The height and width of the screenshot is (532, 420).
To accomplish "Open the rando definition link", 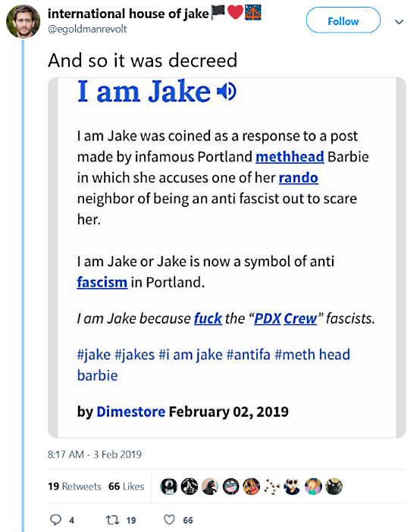I will [x=299, y=178].
